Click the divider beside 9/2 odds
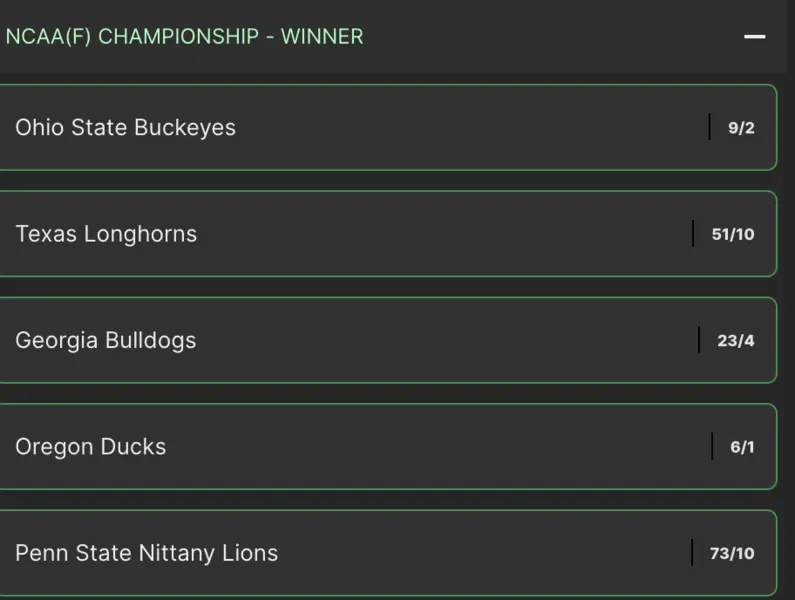The image size is (795, 600). (709, 127)
